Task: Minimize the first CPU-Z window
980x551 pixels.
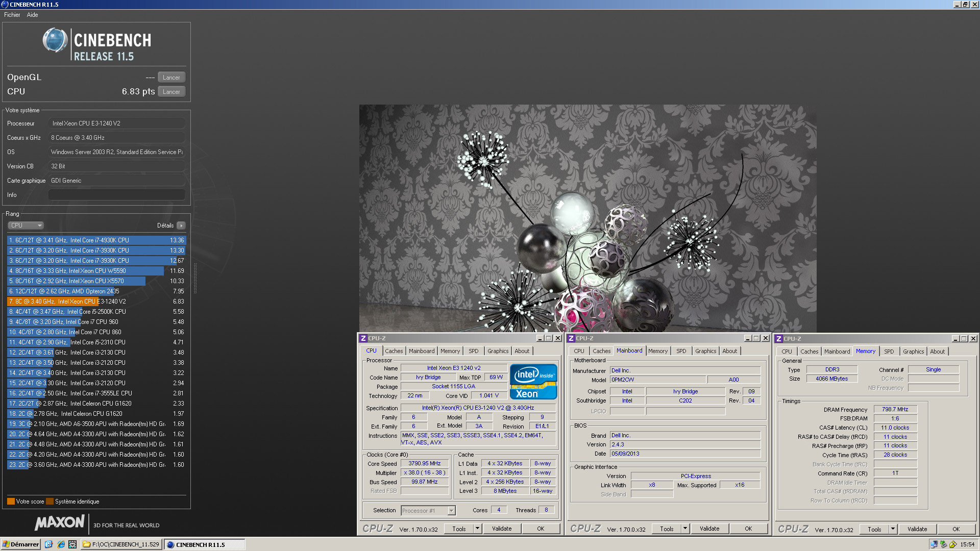Action: point(540,338)
